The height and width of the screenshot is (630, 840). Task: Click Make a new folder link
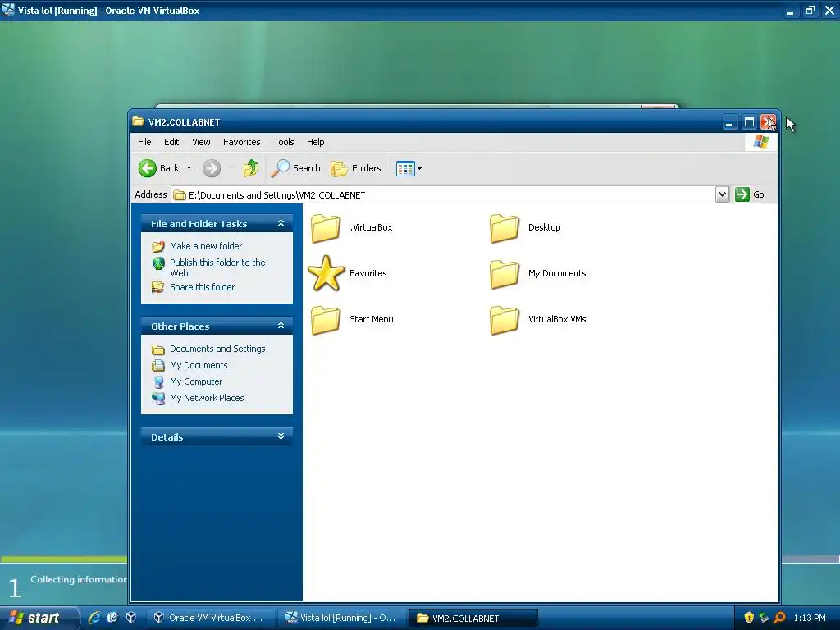(206, 246)
